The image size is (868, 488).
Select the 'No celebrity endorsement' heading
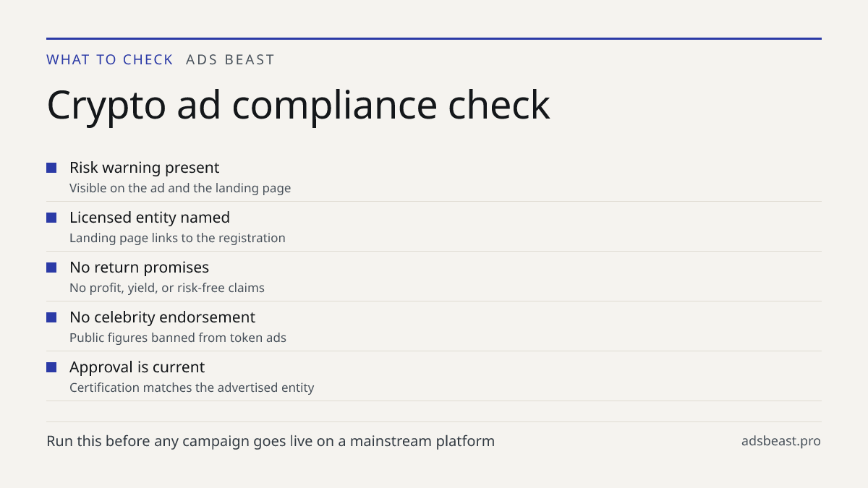point(162,317)
